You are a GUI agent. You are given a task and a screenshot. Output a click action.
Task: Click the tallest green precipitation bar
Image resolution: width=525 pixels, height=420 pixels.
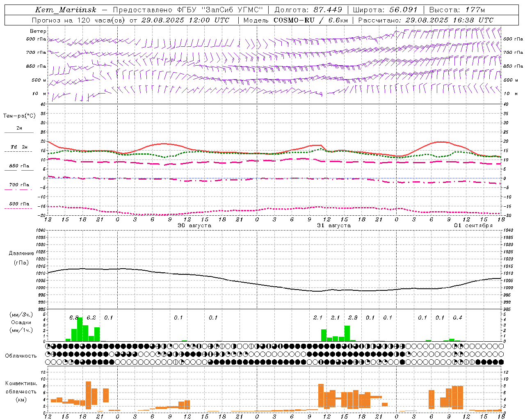coord(80,329)
